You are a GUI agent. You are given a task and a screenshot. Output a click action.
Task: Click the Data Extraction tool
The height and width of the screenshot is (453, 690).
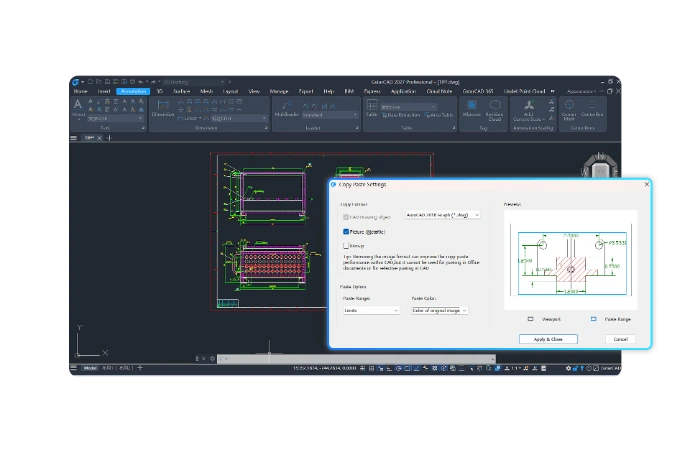coord(401,115)
